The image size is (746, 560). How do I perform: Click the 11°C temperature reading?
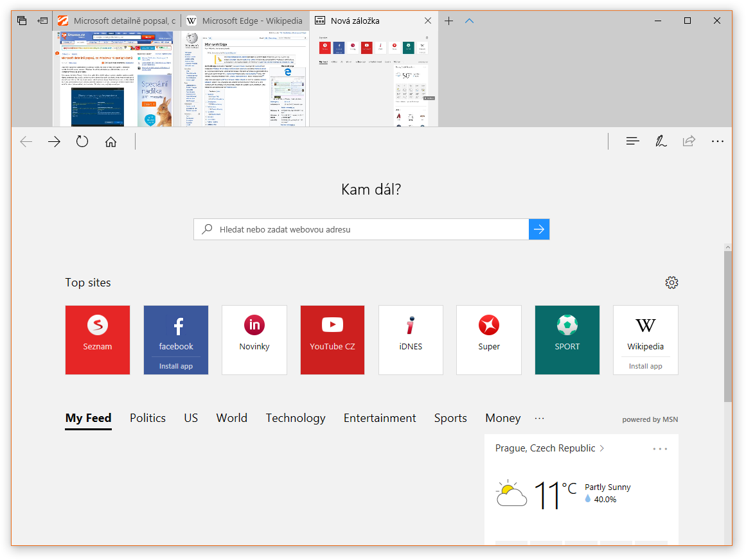[555, 494]
